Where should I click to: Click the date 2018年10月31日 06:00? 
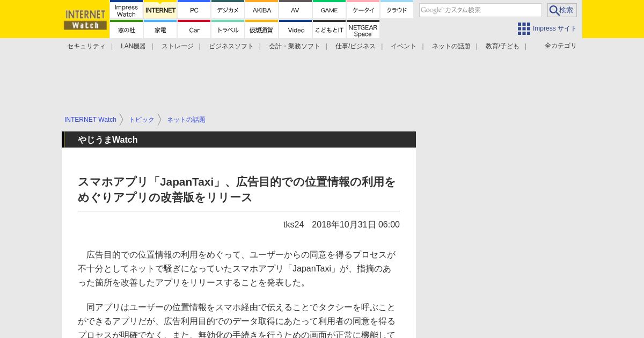(356, 224)
